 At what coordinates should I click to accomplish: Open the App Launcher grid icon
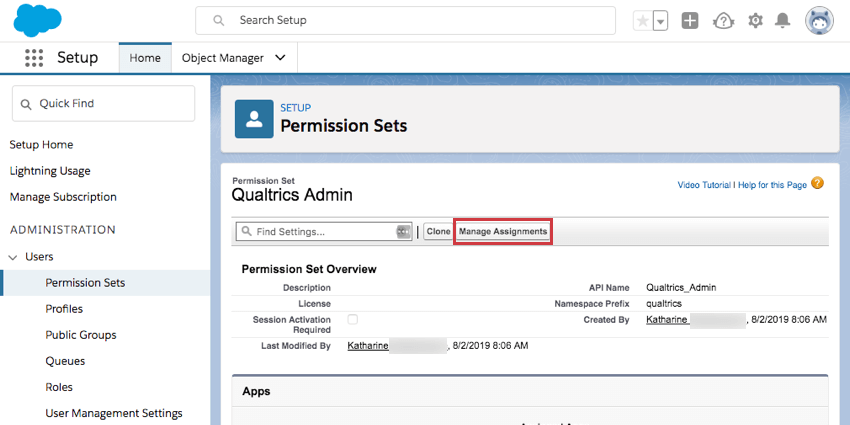pos(33,58)
